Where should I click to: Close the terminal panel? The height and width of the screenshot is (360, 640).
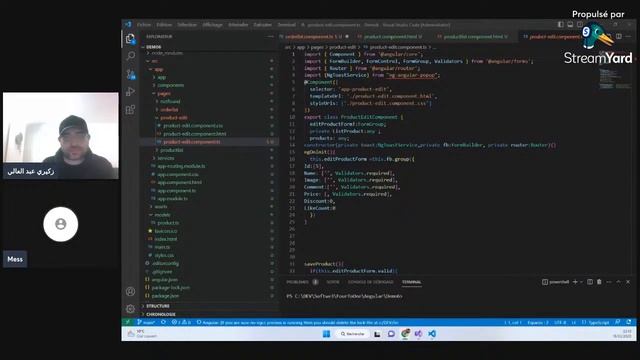pyautogui.click(x=628, y=282)
